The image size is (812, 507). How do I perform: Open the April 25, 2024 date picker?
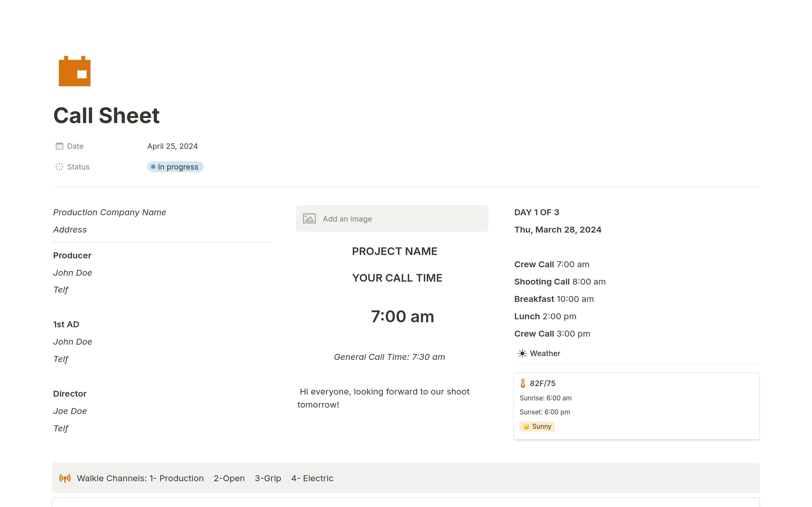coord(173,146)
